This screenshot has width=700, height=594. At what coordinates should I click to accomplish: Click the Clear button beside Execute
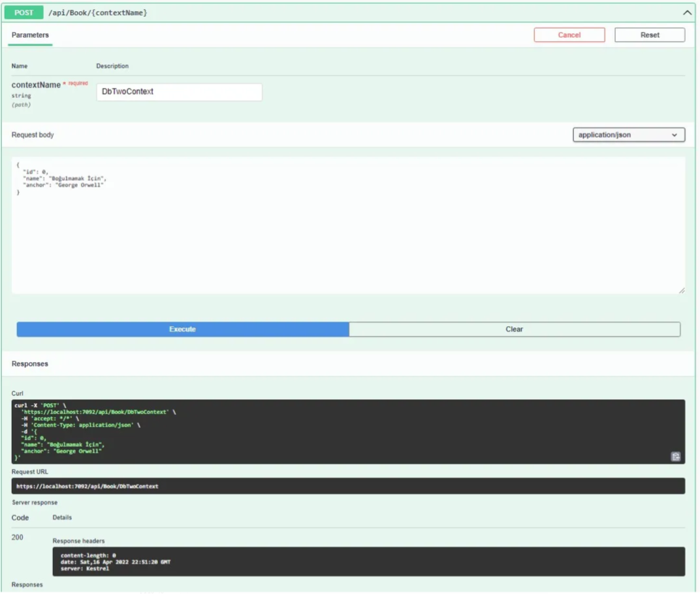click(515, 329)
